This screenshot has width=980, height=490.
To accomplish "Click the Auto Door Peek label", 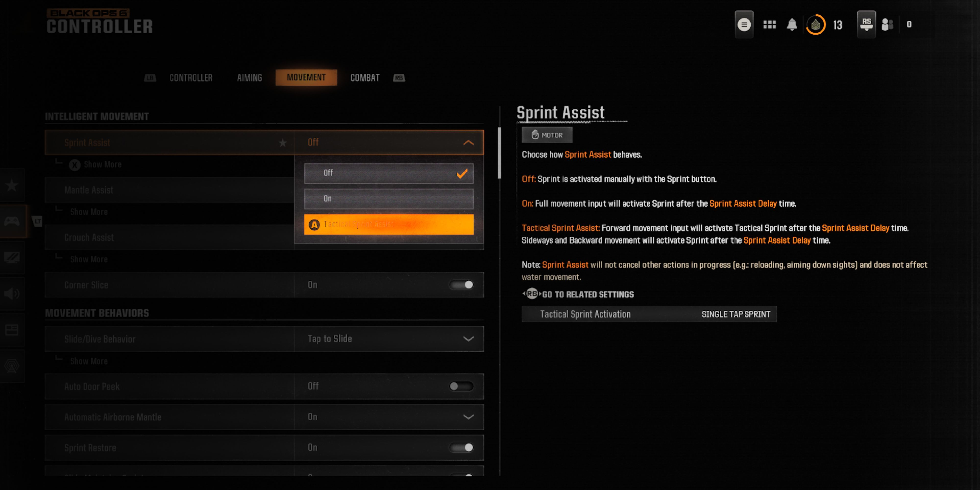I will (92, 387).
